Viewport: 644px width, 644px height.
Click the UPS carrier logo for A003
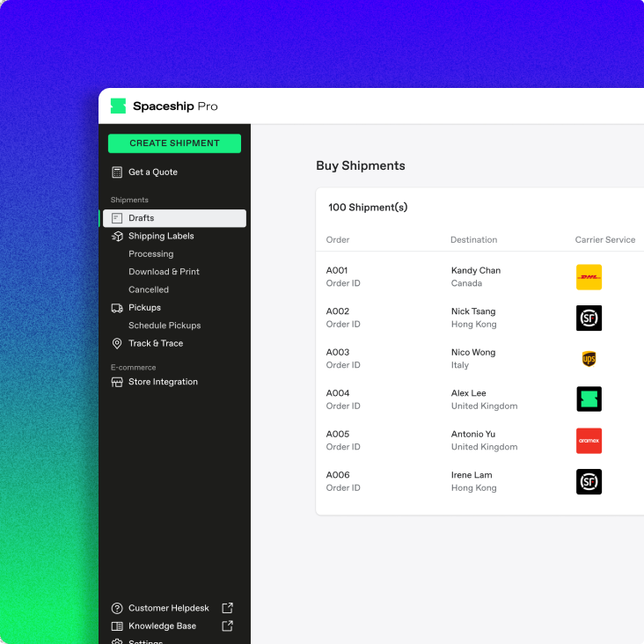coord(589,359)
